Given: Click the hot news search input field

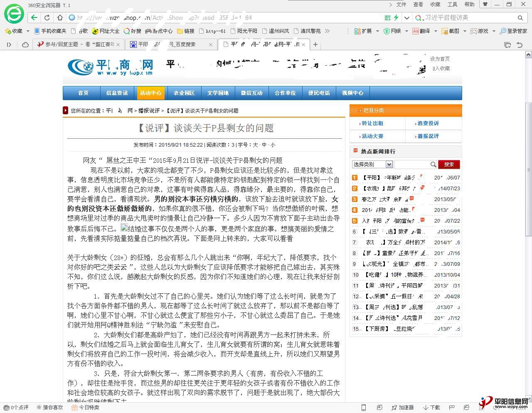Looking at the screenshot, I should tap(412, 165).
